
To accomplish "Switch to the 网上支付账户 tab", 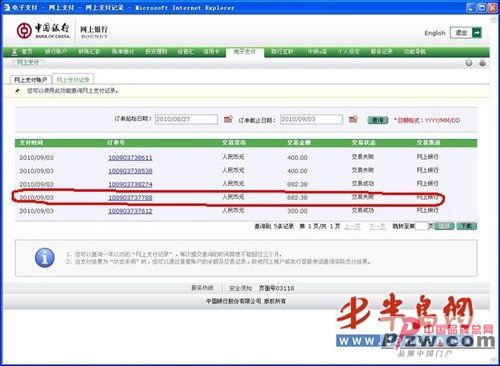I will 30,80.
